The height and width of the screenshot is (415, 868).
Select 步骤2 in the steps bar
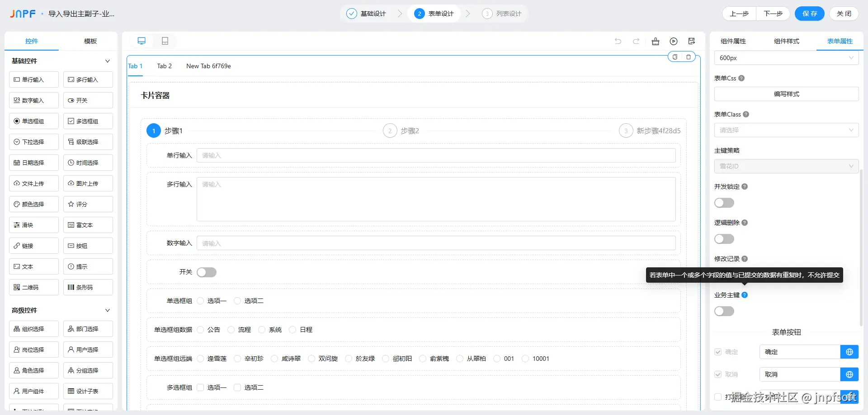[401, 131]
